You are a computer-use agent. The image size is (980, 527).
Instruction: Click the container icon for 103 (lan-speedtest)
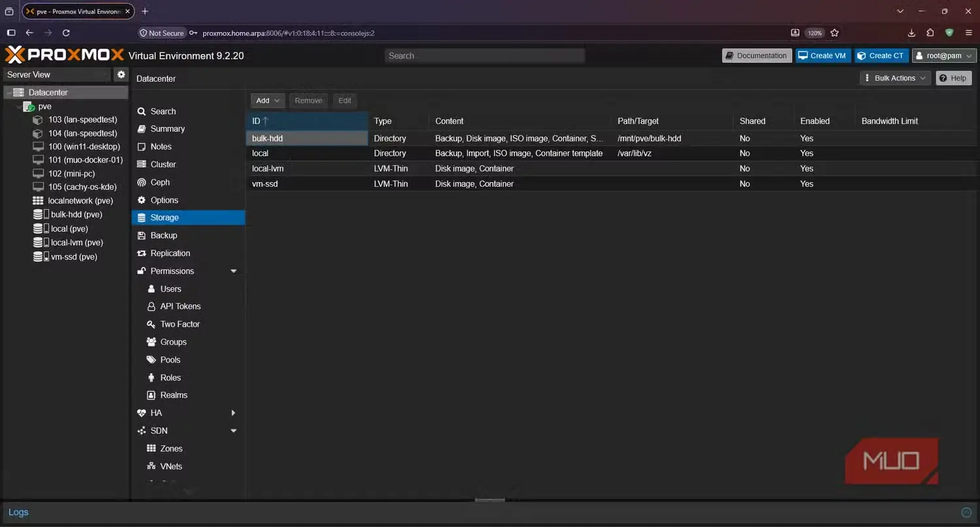[x=38, y=120]
